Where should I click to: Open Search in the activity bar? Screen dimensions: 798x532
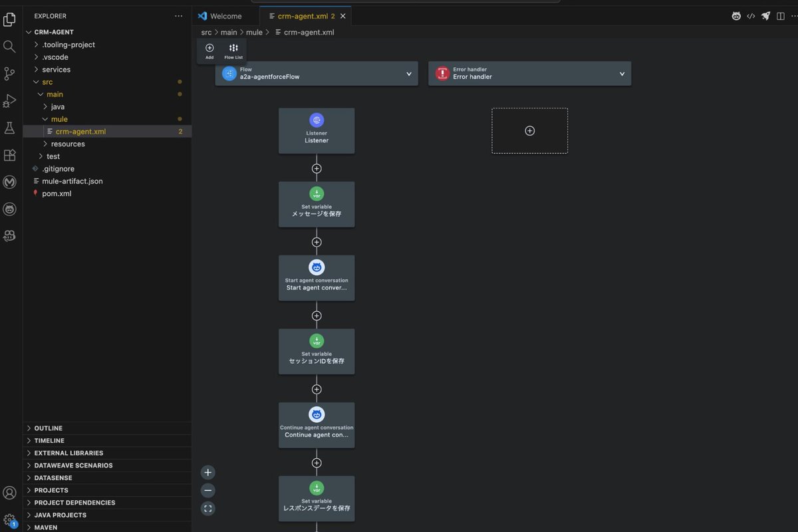tap(9, 47)
